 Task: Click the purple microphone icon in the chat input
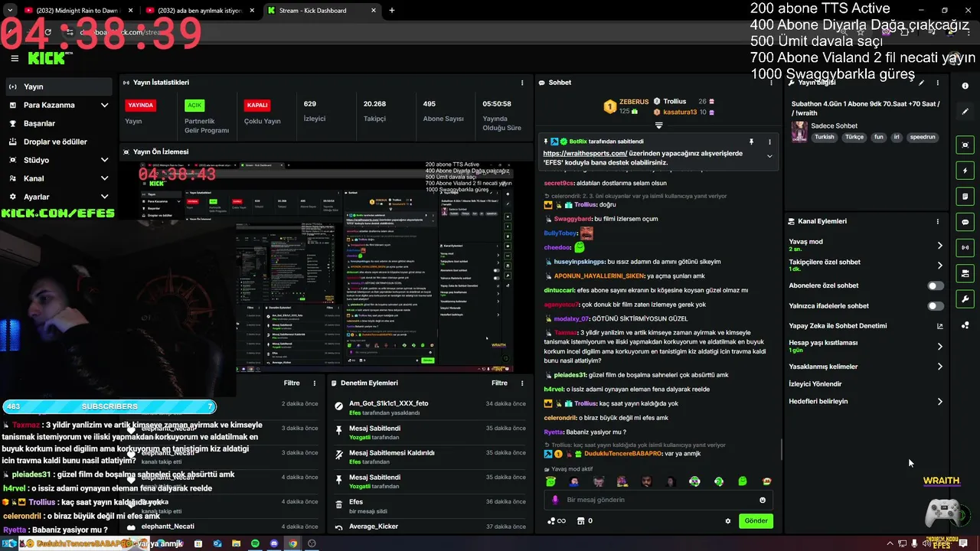[555, 500]
